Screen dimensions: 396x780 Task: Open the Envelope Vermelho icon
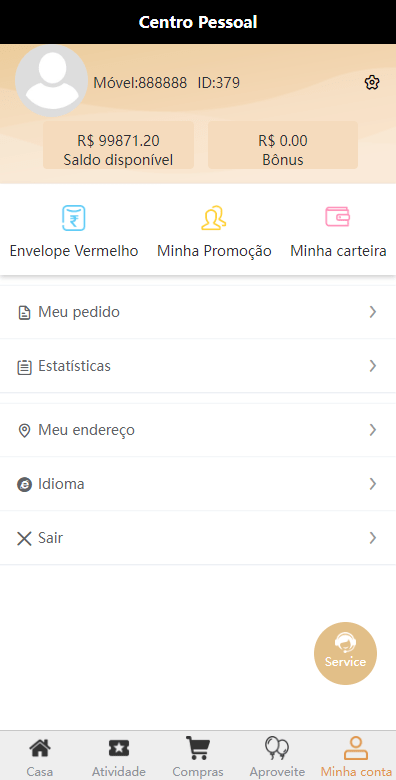tap(74, 218)
